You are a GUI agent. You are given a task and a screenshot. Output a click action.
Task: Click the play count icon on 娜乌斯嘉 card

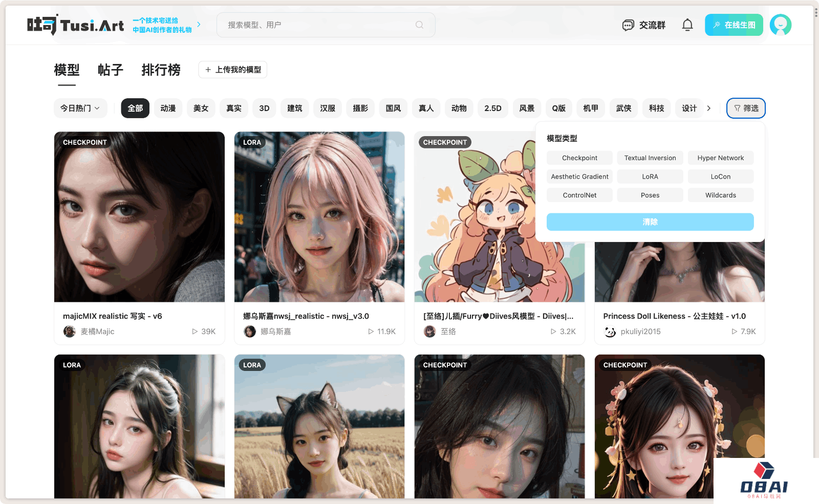[x=370, y=331]
